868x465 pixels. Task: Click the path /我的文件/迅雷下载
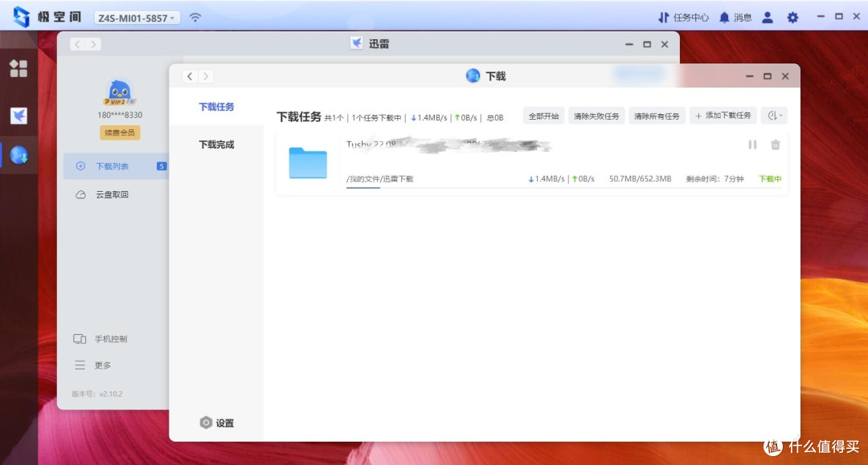click(379, 179)
